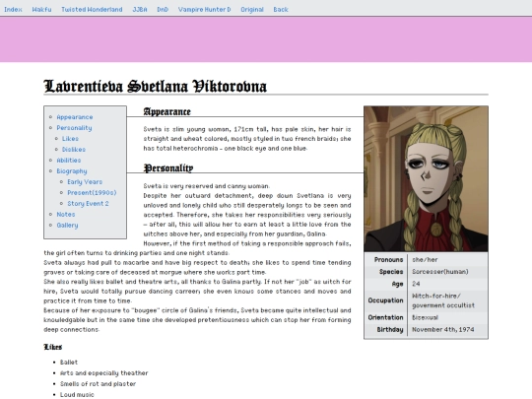Image resolution: width=532 pixels, height=399 pixels.
Task: Jump to Appearance in table of contents
Action: click(x=75, y=117)
